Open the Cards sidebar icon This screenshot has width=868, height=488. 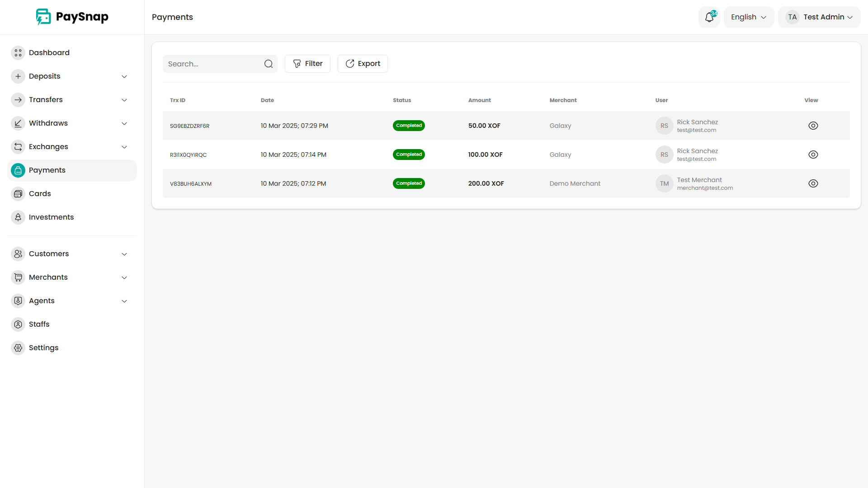[x=18, y=194]
